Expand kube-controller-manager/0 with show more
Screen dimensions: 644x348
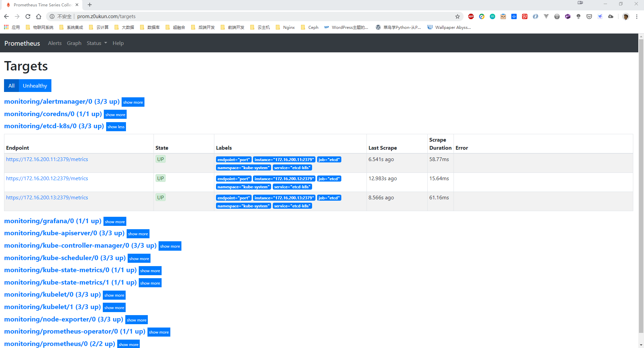[170, 246]
